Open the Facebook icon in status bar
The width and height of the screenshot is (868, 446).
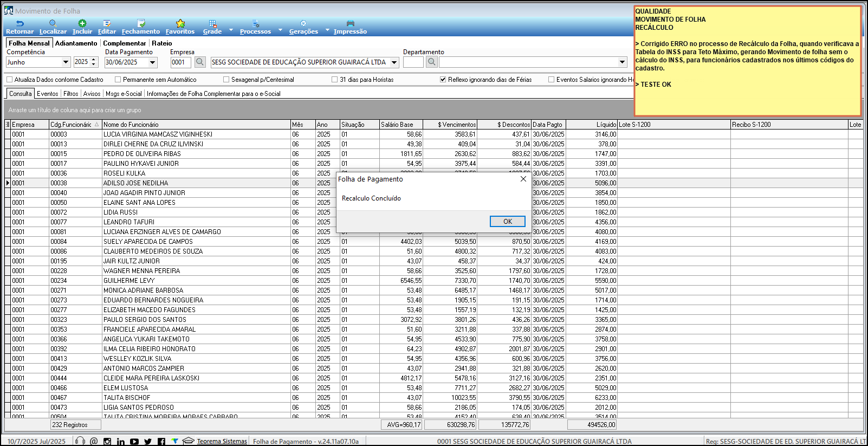pos(161,442)
